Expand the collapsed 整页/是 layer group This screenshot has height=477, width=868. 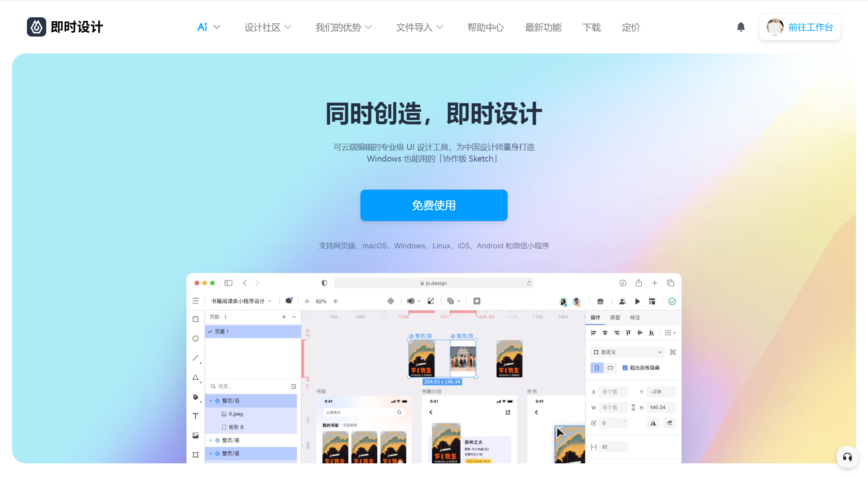pos(211,440)
